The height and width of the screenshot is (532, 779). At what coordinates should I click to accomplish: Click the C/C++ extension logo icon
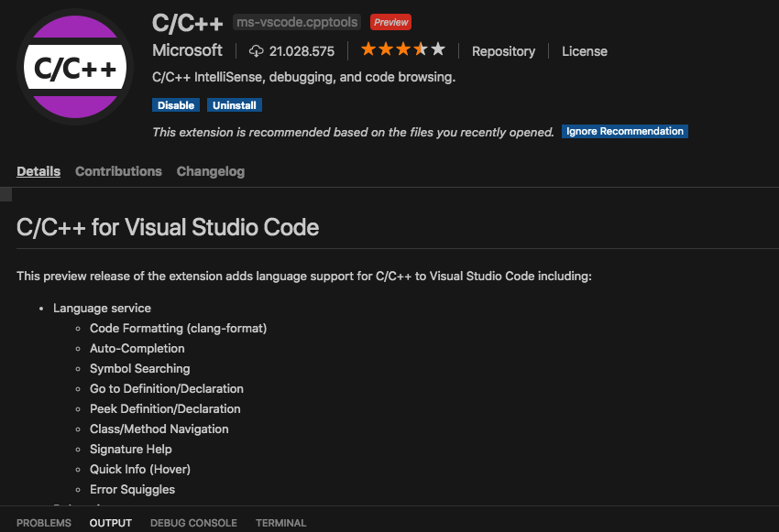click(75, 67)
